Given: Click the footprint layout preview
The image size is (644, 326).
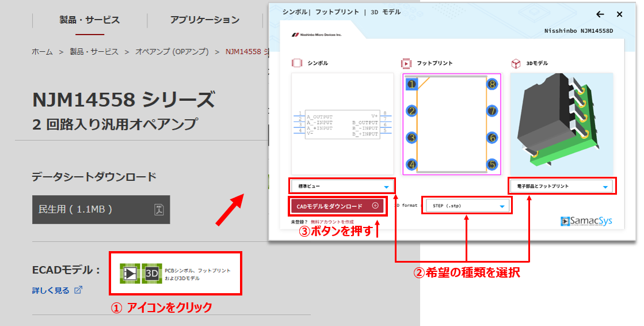Looking at the screenshot, I should click(452, 124).
